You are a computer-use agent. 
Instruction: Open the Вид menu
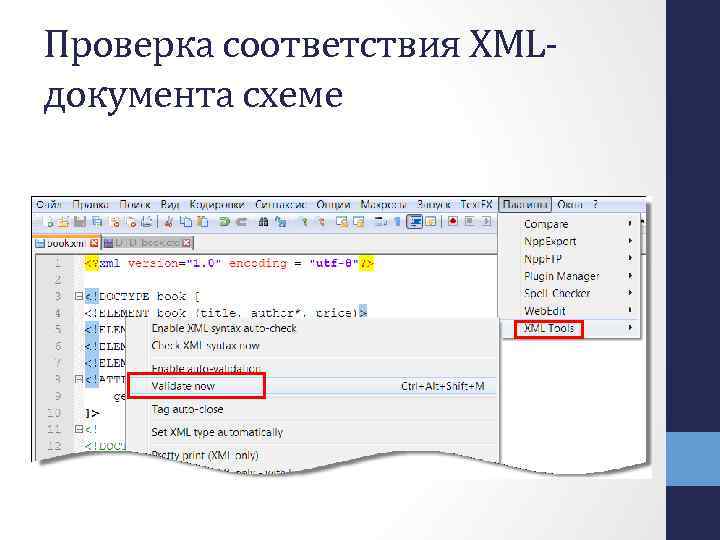pyautogui.click(x=169, y=204)
